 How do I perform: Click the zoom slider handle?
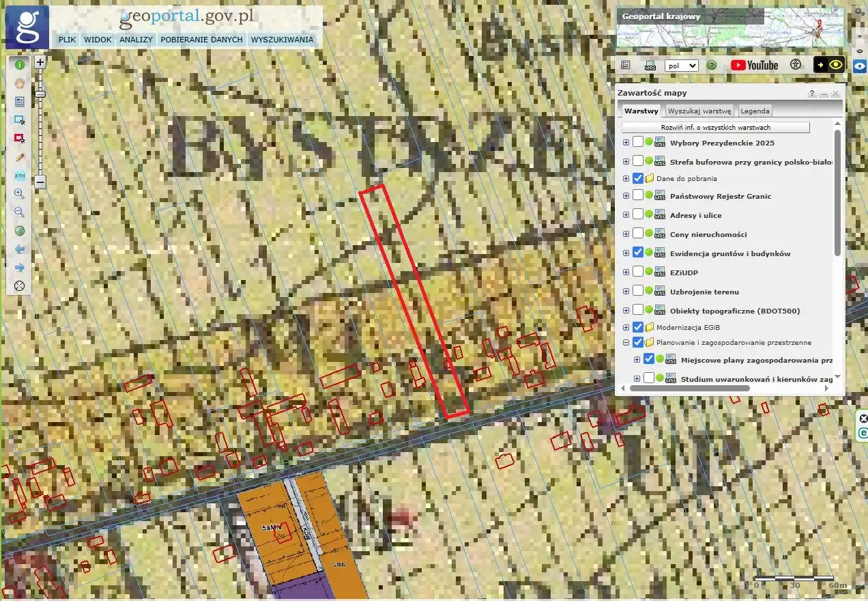40,94
